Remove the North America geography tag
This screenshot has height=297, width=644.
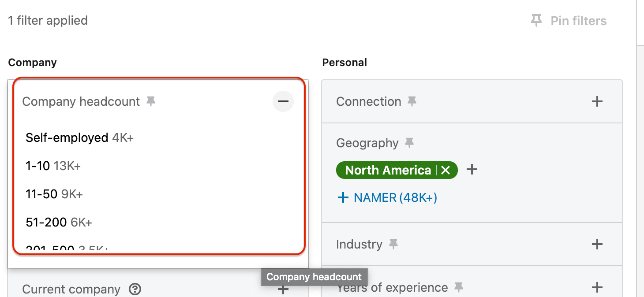pyautogui.click(x=446, y=171)
